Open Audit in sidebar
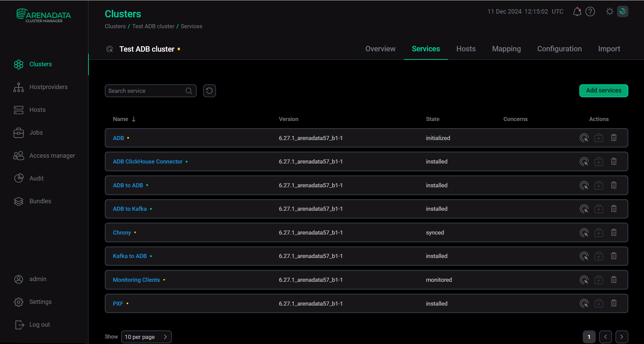This screenshot has width=644, height=344. [36, 178]
